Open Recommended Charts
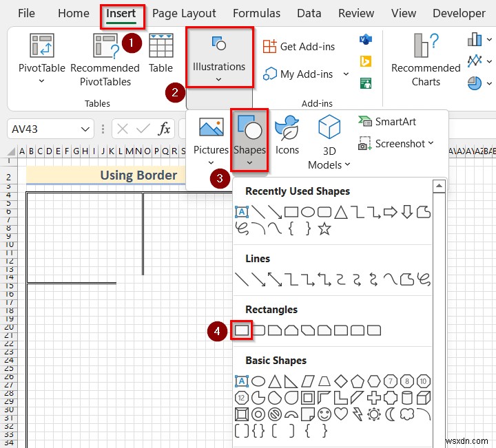This screenshot has width=496, height=448. 426,60
